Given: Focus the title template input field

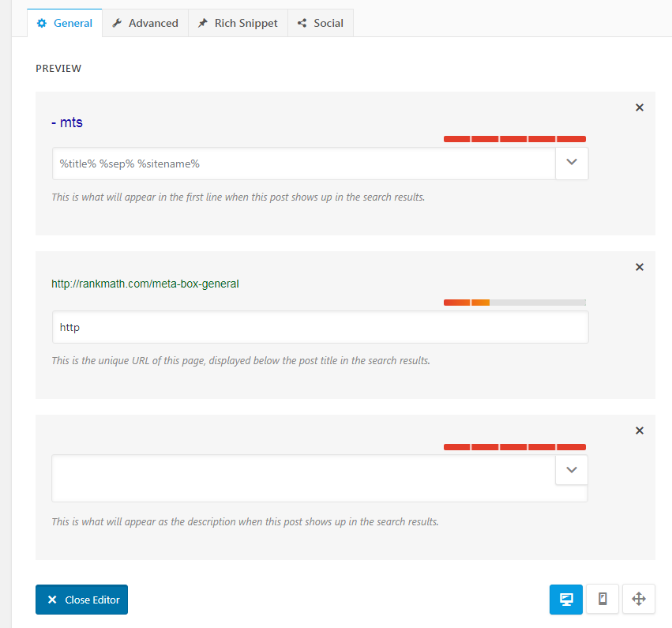Looking at the screenshot, I should coord(304,164).
